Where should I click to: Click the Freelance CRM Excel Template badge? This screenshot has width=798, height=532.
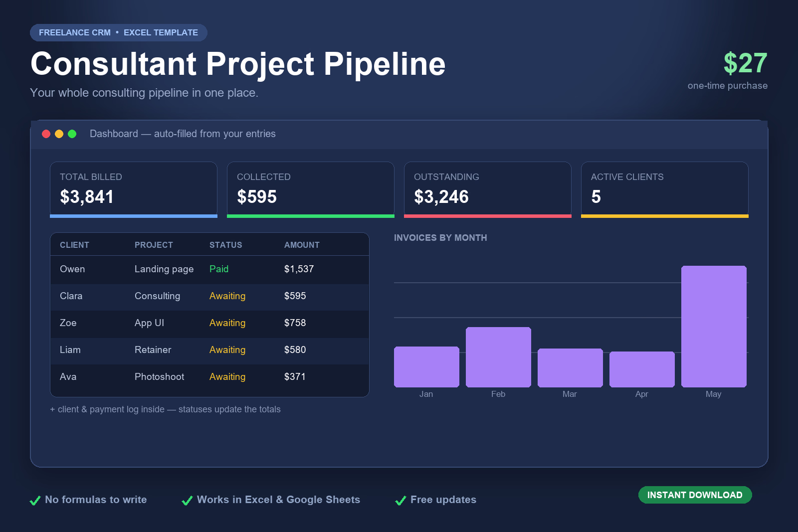coord(119,32)
